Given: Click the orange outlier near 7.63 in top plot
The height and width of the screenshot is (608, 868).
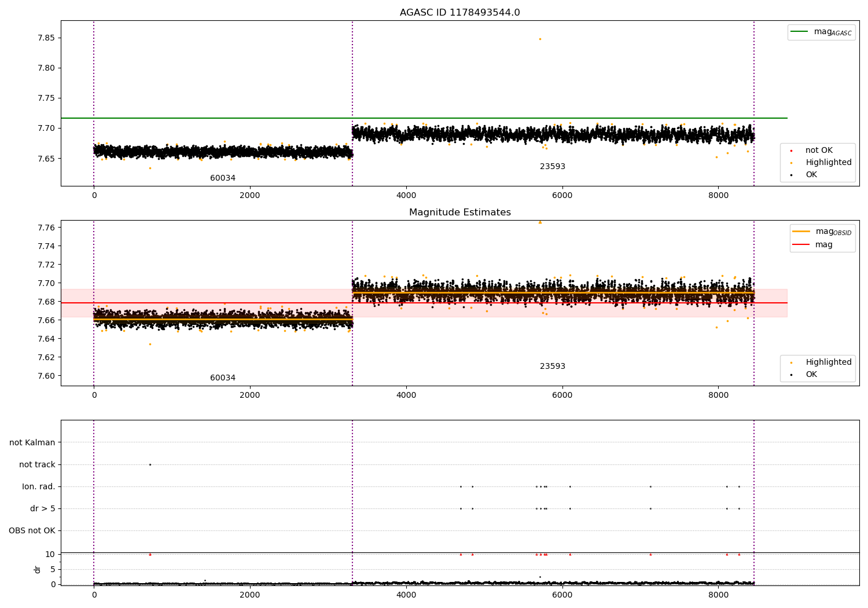Looking at the screenshot, I should pyautogui.click(x=150, y=168).
